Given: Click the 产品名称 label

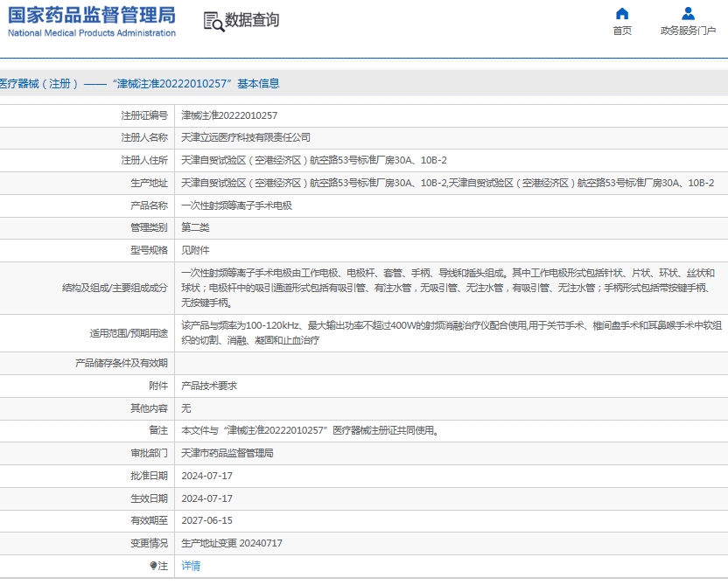Looking at the screenshot, I should pos(149,205).
